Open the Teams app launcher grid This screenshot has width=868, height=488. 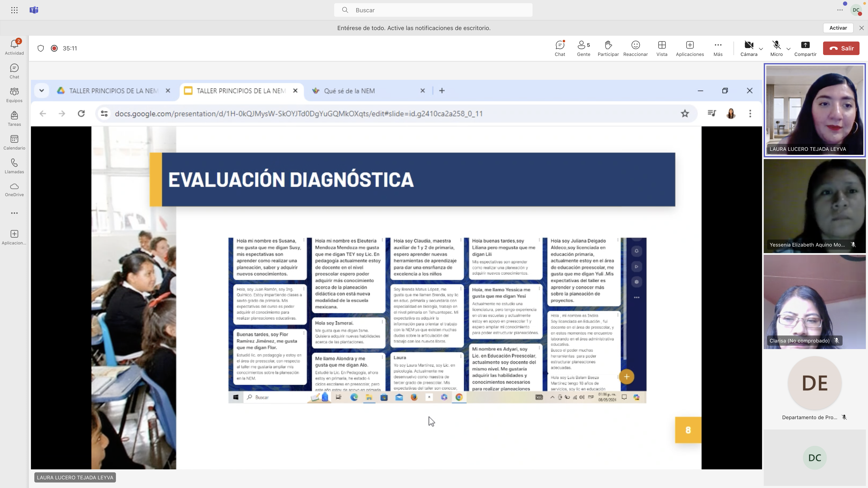pyautogui.click(x=14, y=10)
